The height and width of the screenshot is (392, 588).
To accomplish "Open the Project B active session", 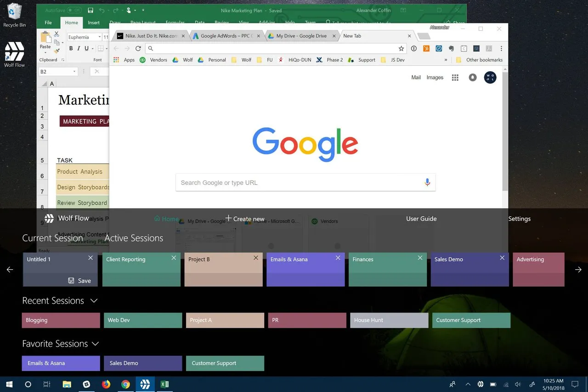I will 224,270.
